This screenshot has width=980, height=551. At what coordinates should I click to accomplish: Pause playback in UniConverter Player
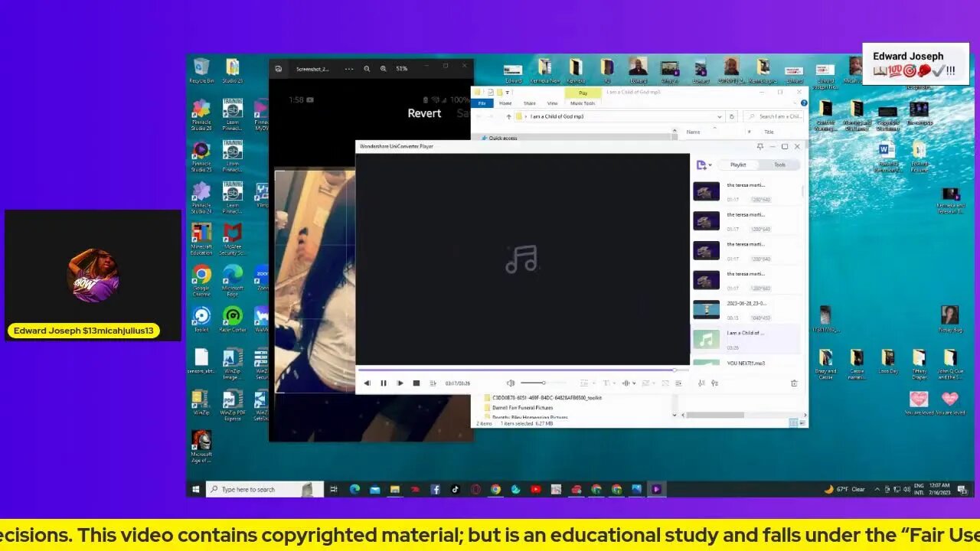coord(384,383)
